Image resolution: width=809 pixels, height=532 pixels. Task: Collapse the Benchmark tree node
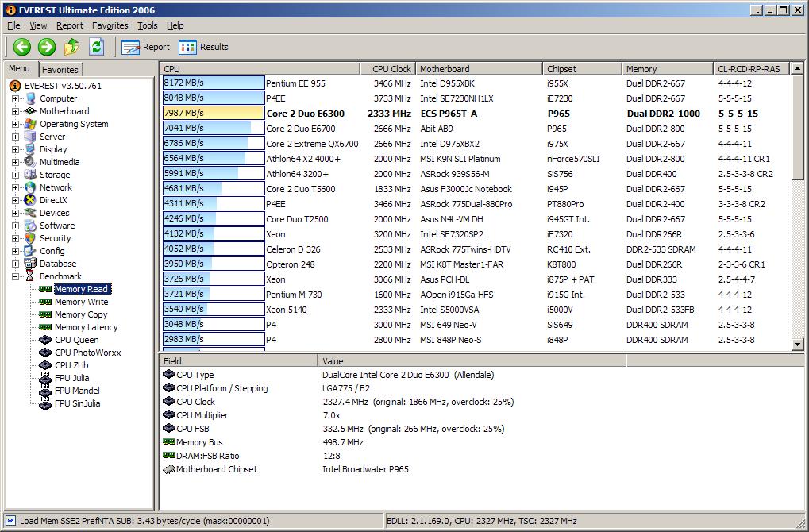click(x=15, y=276)
